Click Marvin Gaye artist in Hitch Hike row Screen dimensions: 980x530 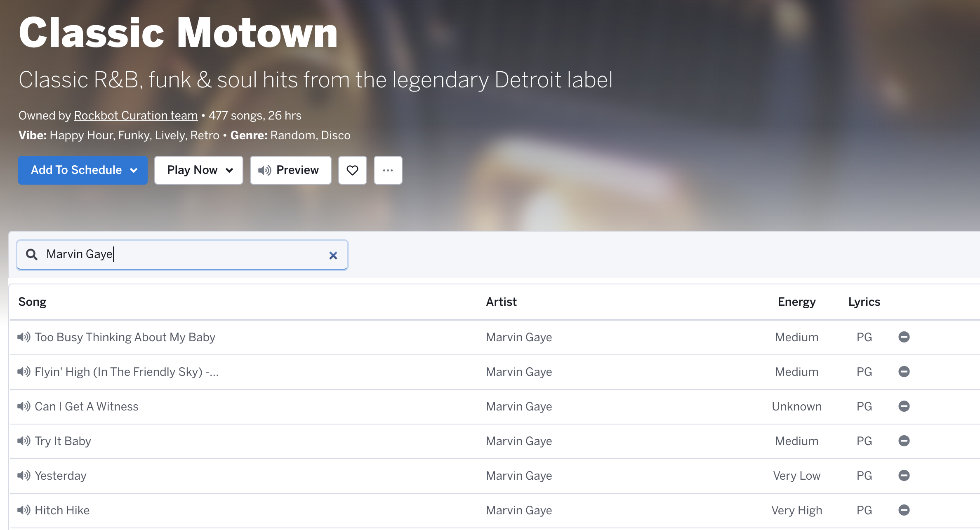[x=519, y=510]
